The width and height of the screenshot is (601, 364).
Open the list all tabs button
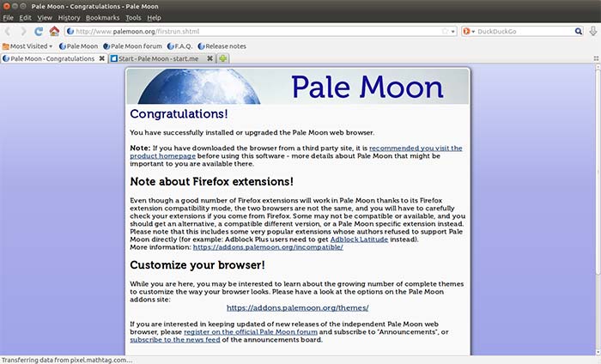tap(596, 58)
